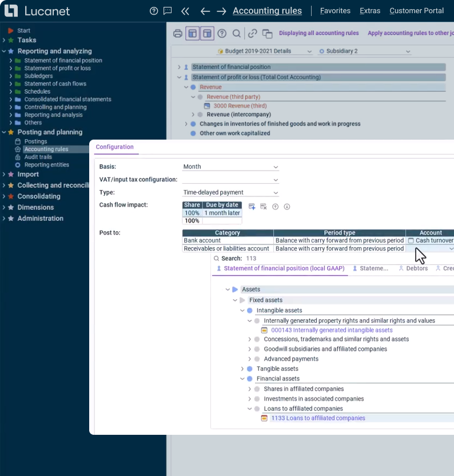Delete the cash flow impact row
Image resolution: width=454 pixels, height=476 pixels.
[264, 207]
